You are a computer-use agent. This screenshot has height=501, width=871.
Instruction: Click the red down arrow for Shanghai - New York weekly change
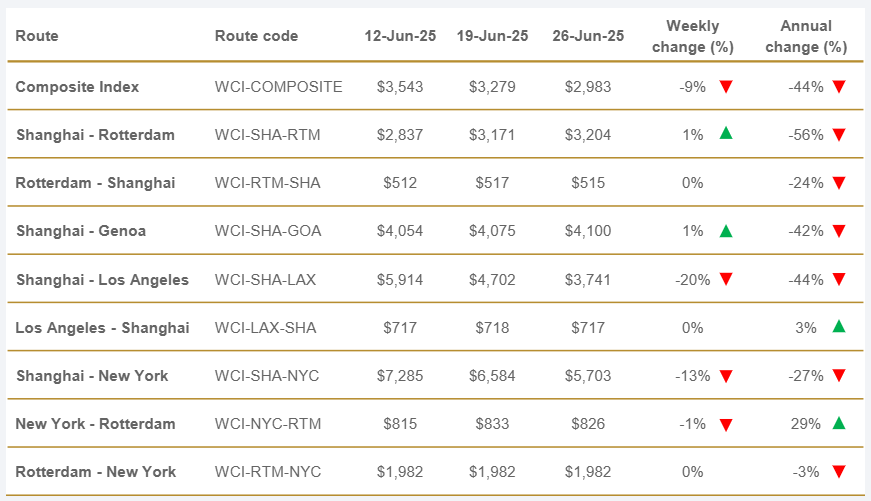tap(726, 376)
